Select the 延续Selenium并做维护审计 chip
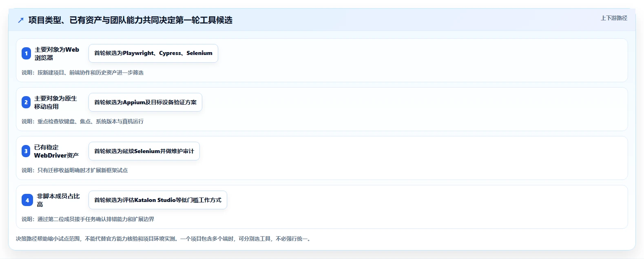 point(144,151)
